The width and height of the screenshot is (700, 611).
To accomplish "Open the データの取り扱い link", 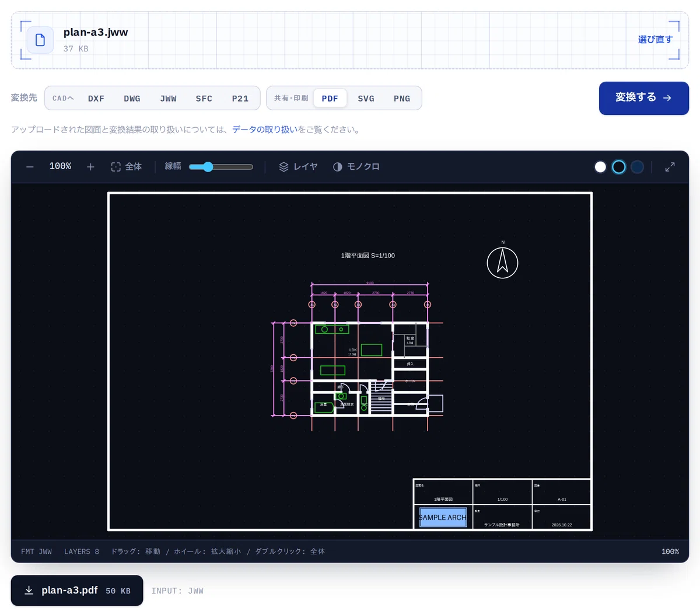I will coord(265,130).
